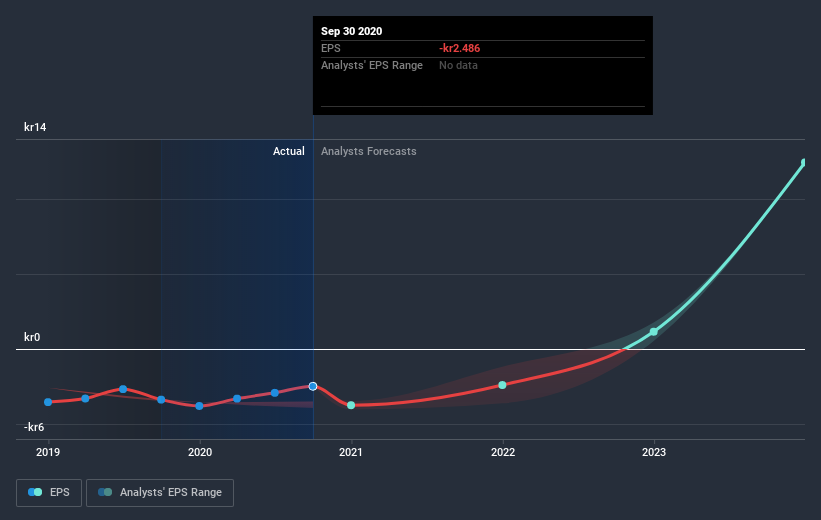This screenshot has width=821, height=520.
Task: Click the -kr6 y-axis label
Action: point(34,427)
